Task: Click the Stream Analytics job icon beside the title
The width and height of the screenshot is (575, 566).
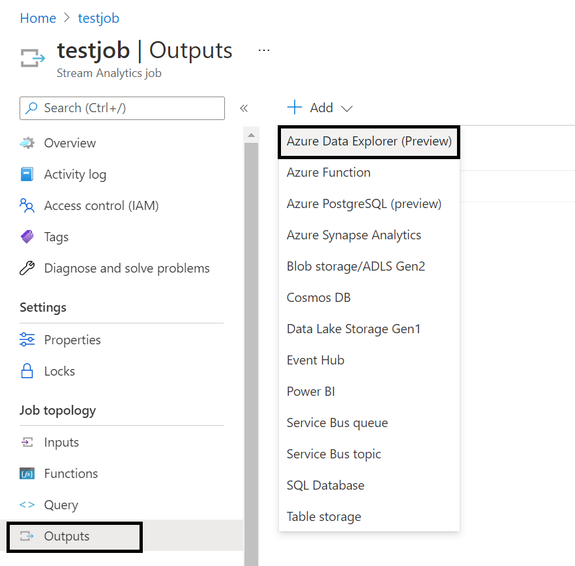Action: pos(33,58)
